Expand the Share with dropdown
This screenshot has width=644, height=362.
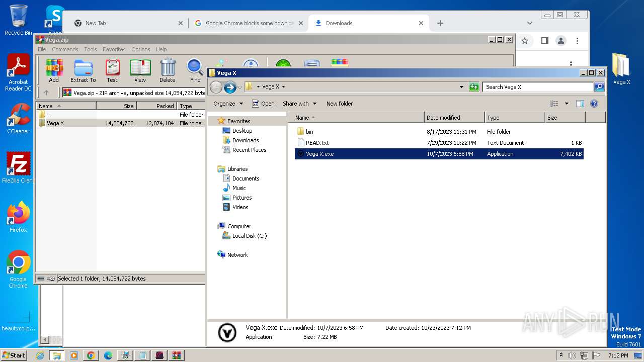(x=299, y=104)
